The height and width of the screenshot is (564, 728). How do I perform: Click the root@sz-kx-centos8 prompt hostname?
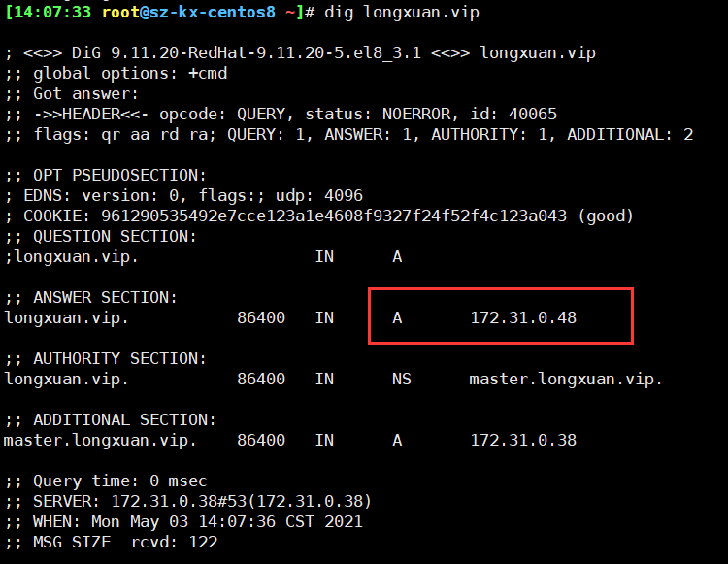click(x=188, y=12)
